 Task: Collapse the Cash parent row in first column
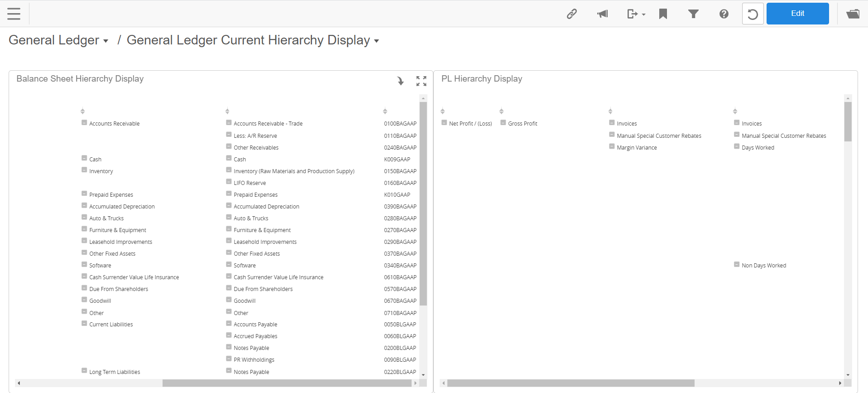pyautogui.click(x=84, y=158)
